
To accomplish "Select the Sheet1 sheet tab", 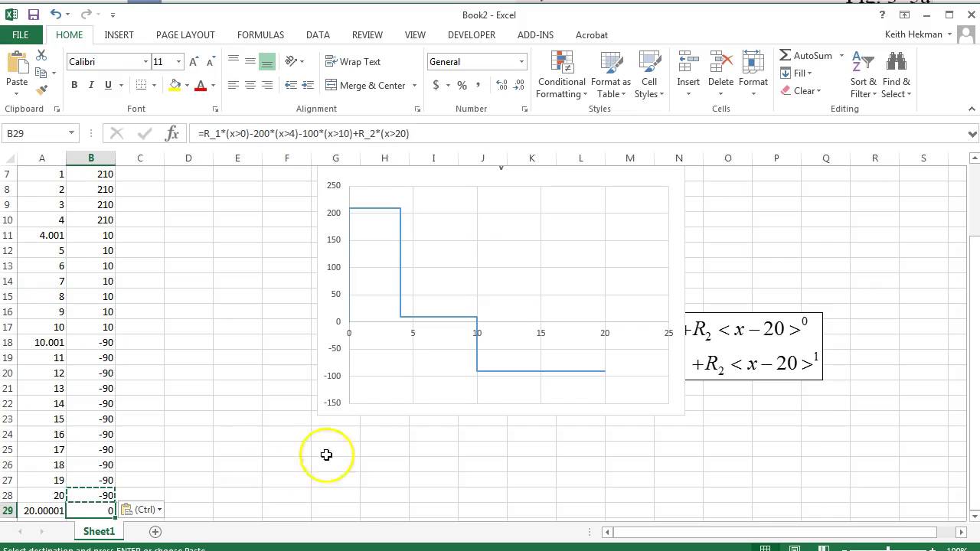I will 99,531.
